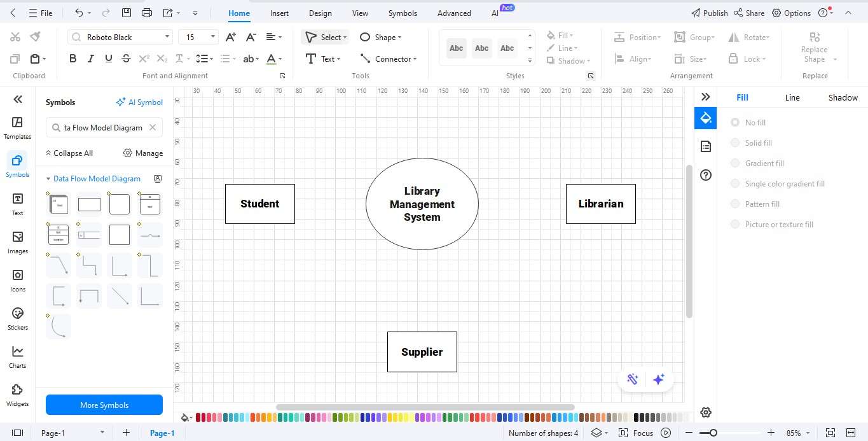Open the Stickers sidebar panel
The width and height of the screenshot is (868, 441).
click(x=17, y=319)
